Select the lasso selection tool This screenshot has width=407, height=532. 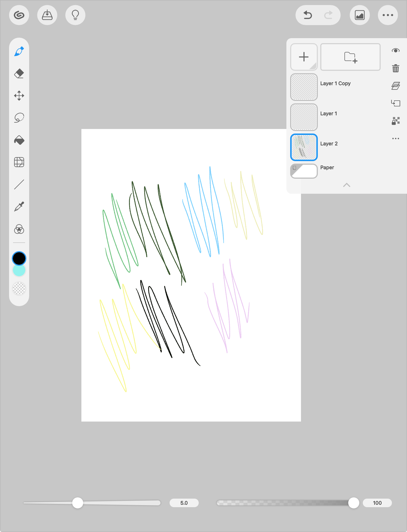19,118
